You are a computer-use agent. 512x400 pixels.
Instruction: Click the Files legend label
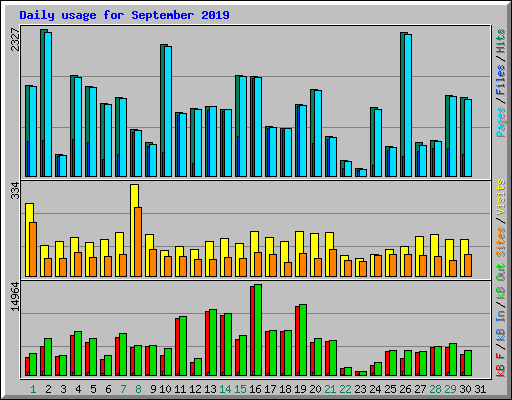[501, 79]
